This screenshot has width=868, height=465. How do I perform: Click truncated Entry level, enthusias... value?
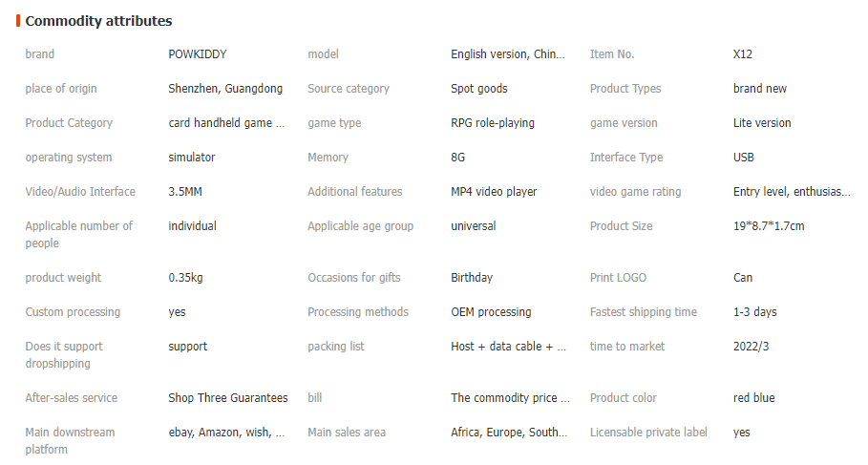pos(792,192)
